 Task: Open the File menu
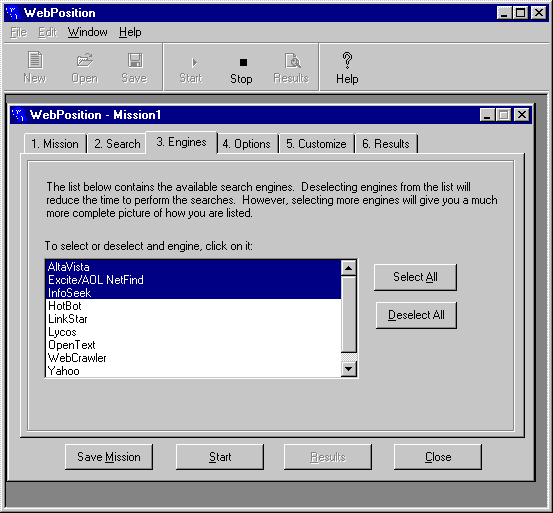[x=18, y=32]
